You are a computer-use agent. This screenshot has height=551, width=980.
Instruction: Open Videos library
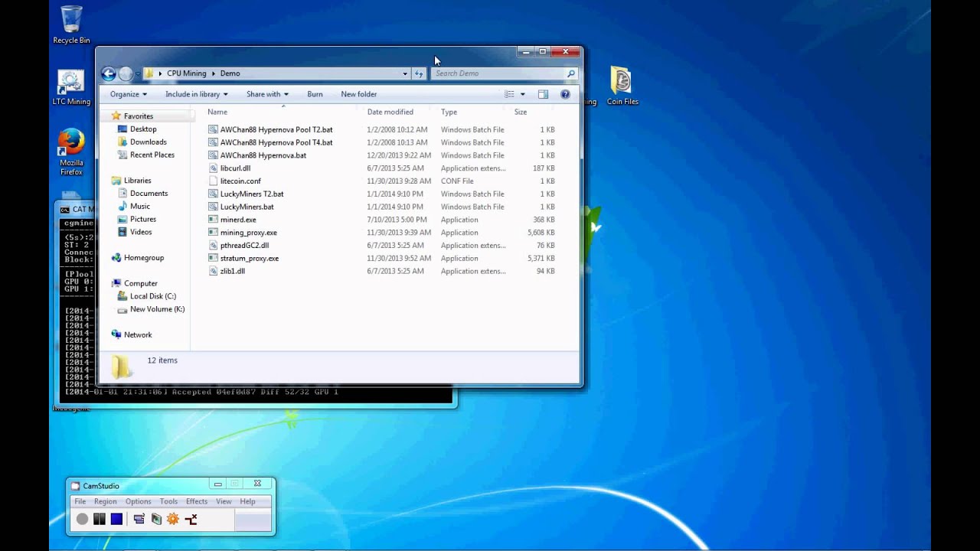point(140,232)
